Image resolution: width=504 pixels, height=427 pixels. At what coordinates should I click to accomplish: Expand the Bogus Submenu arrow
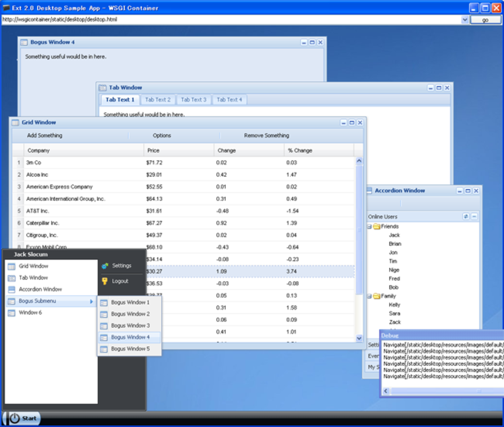pos(91,301)
